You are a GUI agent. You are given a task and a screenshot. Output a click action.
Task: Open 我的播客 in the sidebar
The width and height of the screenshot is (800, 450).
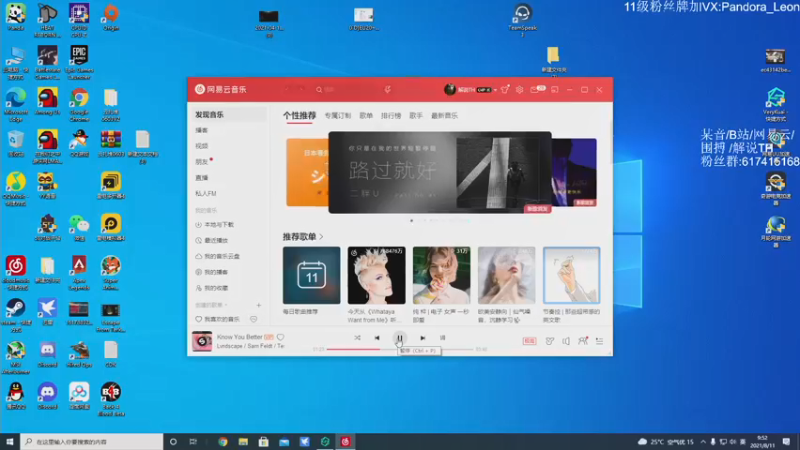point(212,272)
